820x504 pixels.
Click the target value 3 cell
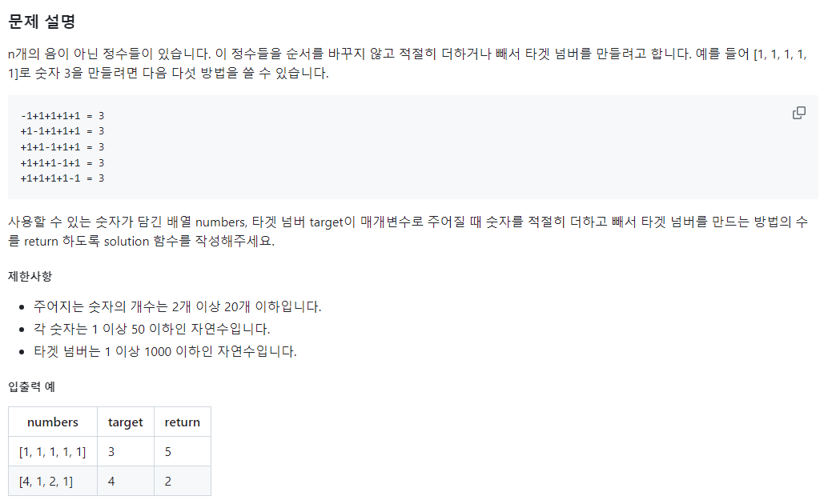[126, 452]
